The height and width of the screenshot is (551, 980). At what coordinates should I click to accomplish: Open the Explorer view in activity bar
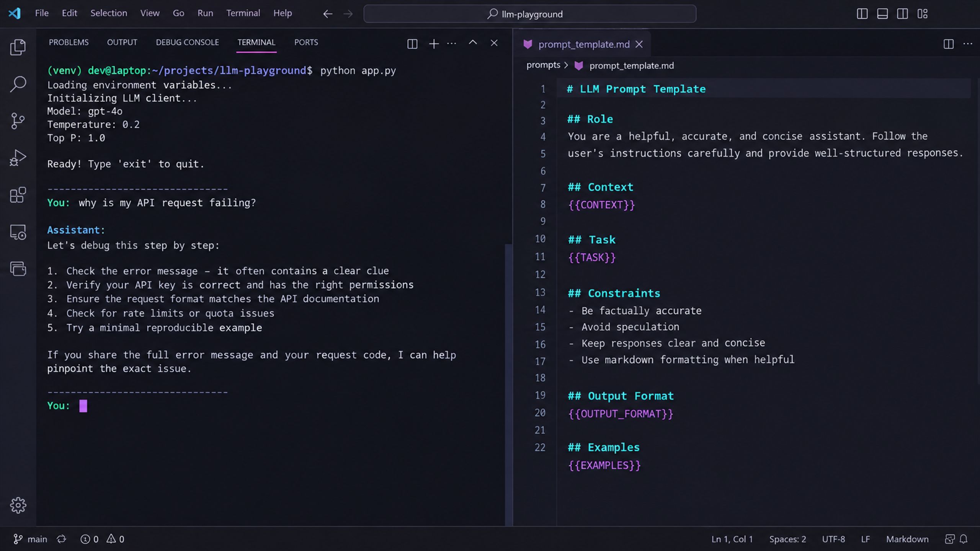click(x=18, y=47)
